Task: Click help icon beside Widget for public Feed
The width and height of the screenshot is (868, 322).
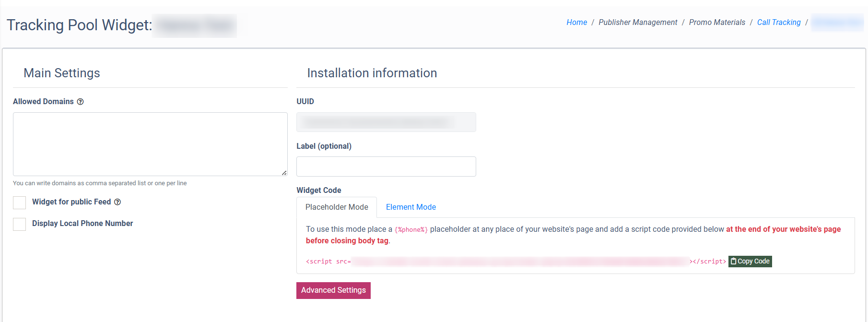Action: (117, 202)
